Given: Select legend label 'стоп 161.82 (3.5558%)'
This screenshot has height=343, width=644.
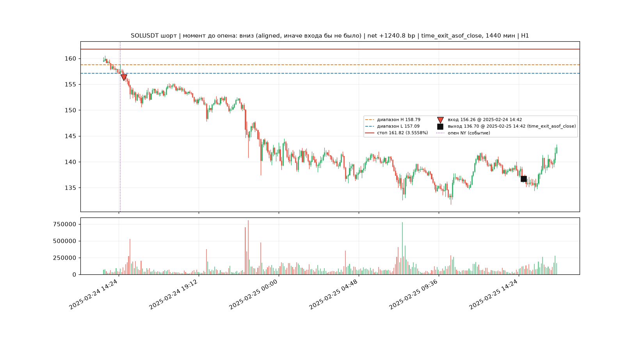Looking at the screenshot, I should pyautogui.click(x=402, y=133).
